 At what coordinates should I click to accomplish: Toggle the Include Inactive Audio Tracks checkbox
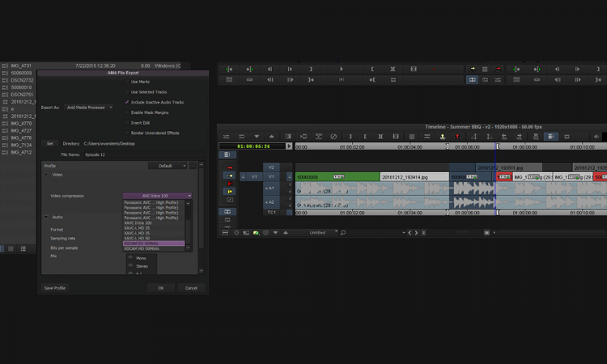[127, 102]
